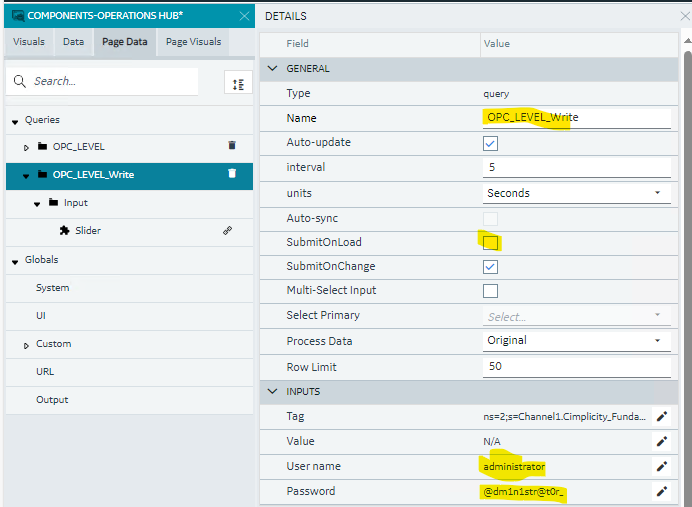Collapse the INPUTS section
Screen dimensions: 692x507
point(272,391)
